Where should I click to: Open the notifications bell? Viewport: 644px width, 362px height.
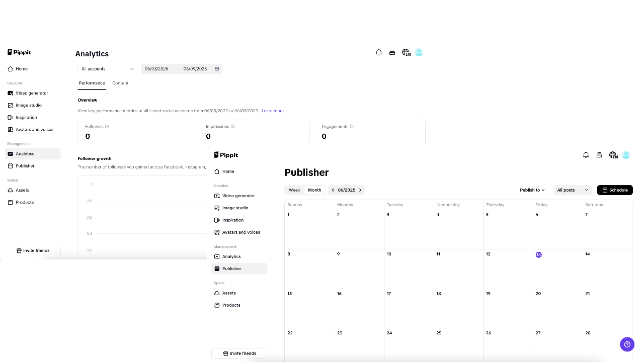pyautogui.click(x=586, y=155)
